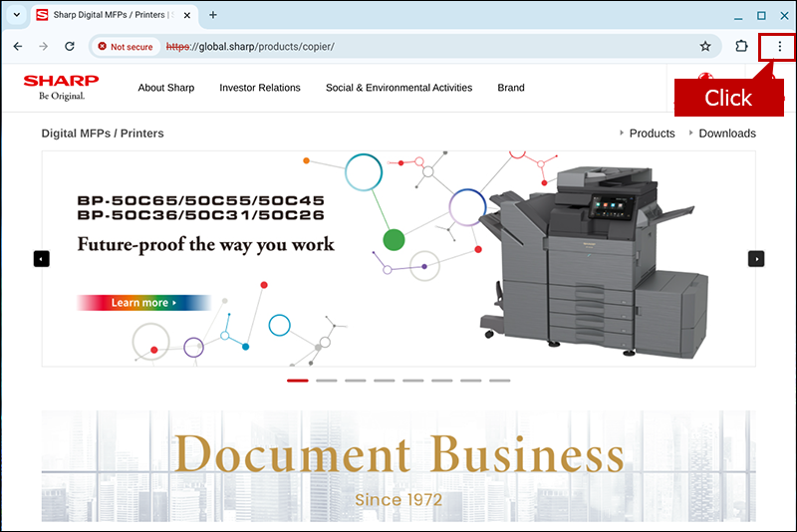Show previous carousel slide
Image resolution: width=797 pixels, height=532 pixels.
41,259
